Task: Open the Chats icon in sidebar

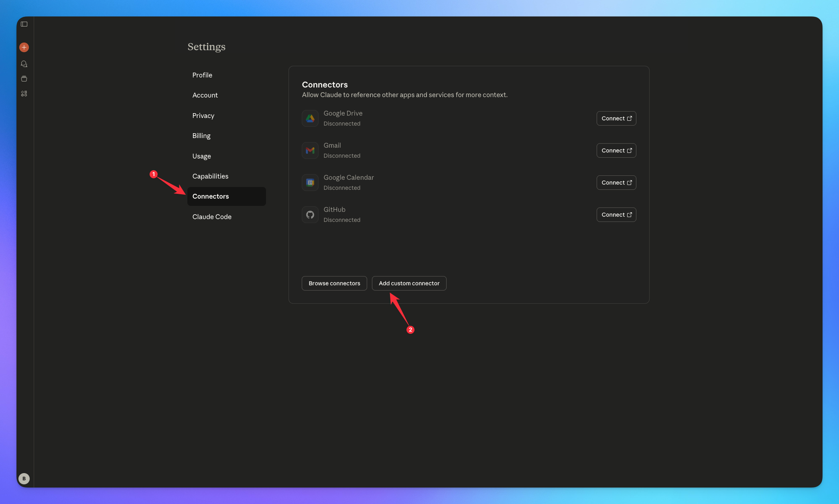Action: click(x=24, y=64)
